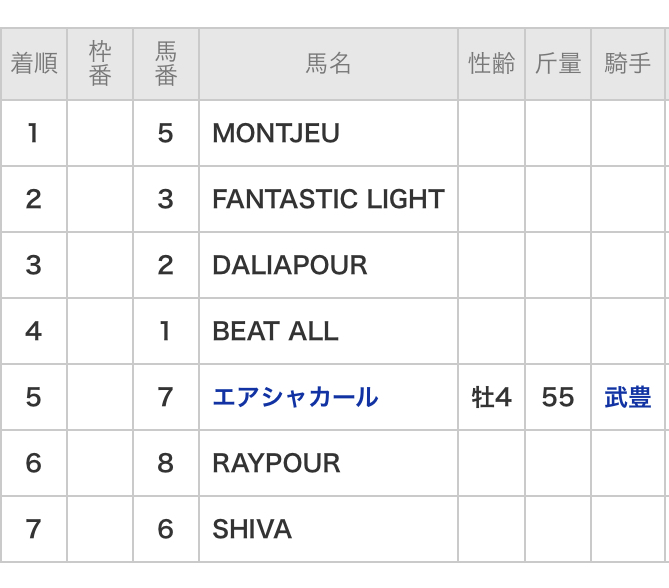Screen dimensions: 669x588
Task: Click the 牡4 sex-age cell
Action: coord(491,397)
